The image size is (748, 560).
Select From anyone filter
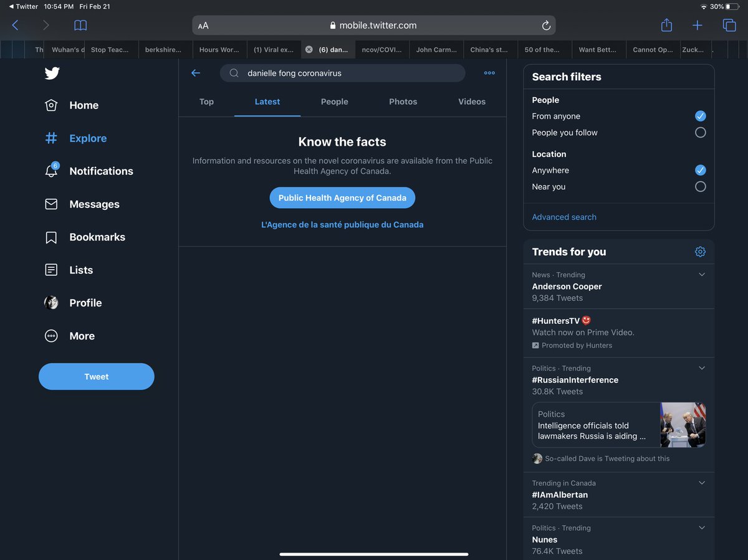[x=700, y=116]
